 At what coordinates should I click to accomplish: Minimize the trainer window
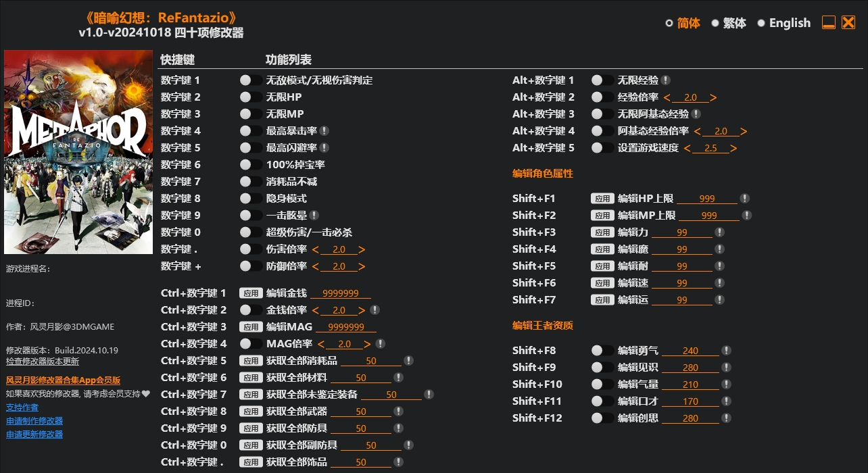pyautogui.click(x=829, y=22)
